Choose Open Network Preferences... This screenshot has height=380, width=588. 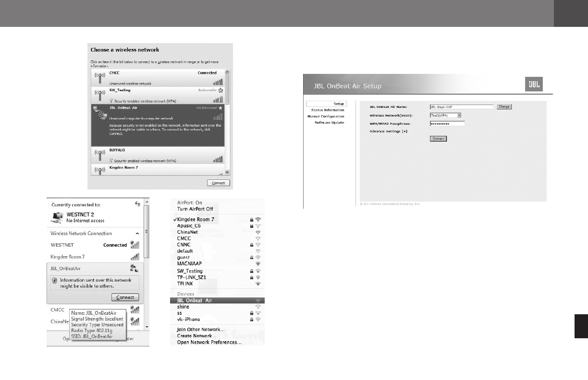209,343
